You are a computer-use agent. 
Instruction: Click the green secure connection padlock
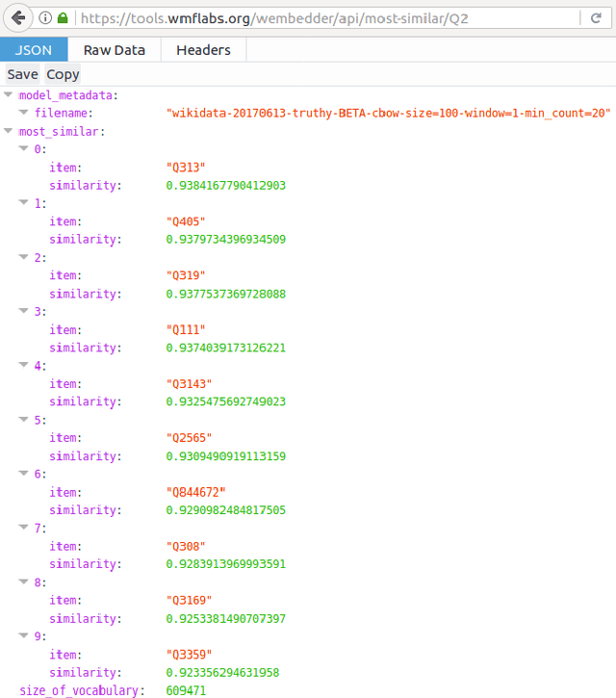(63, 18)
